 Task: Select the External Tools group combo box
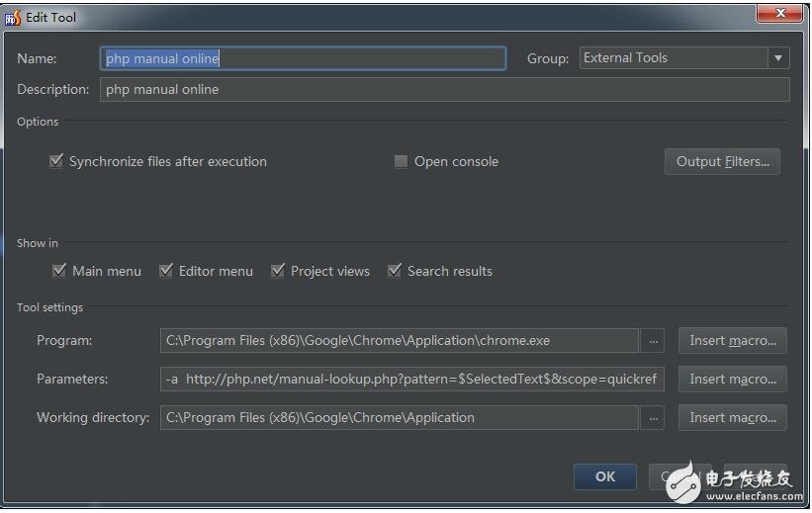[684, 58]
